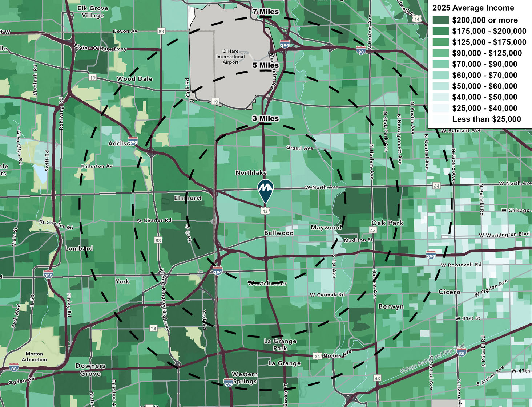The image size is (532, 407).
Task: Select the "Elk Grove Village" label
Action: point(93,12)
